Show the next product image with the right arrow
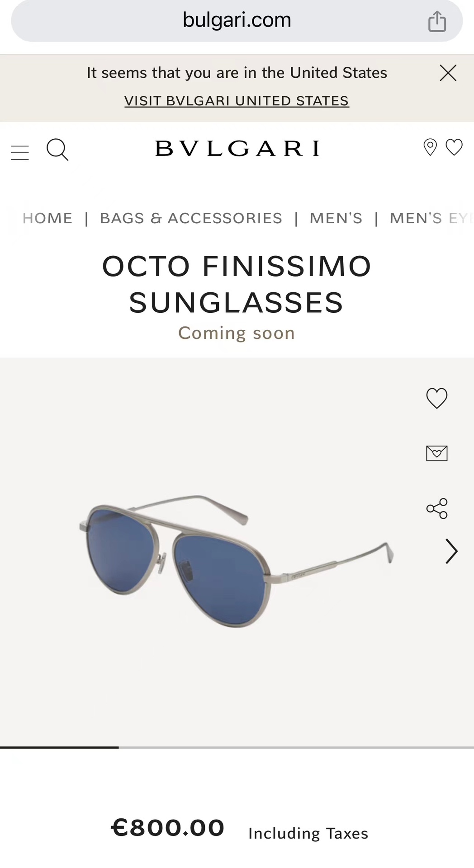Viewport: 474px width, 868px height. coord(451,551)
